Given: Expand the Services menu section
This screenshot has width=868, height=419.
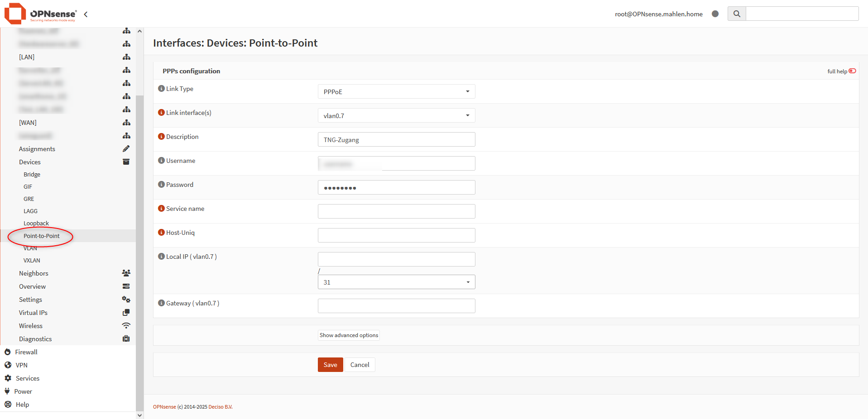Looking at the screenshot, I should coord(28,378).
